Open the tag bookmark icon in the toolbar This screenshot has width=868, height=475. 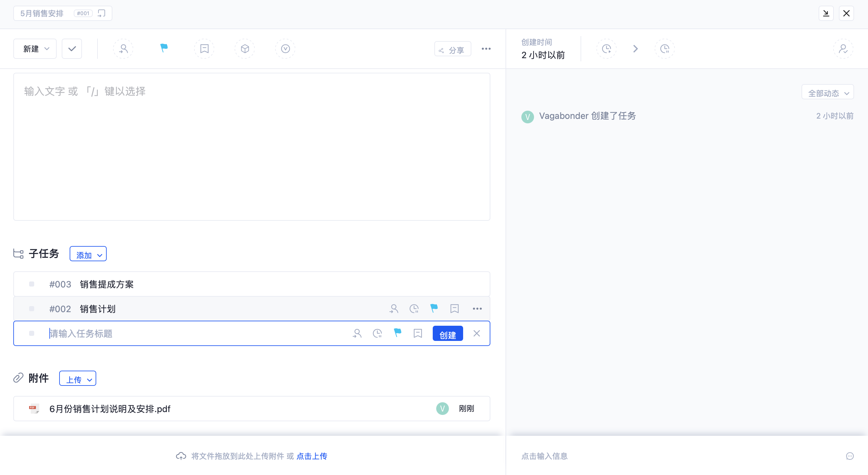click(204, 49)
